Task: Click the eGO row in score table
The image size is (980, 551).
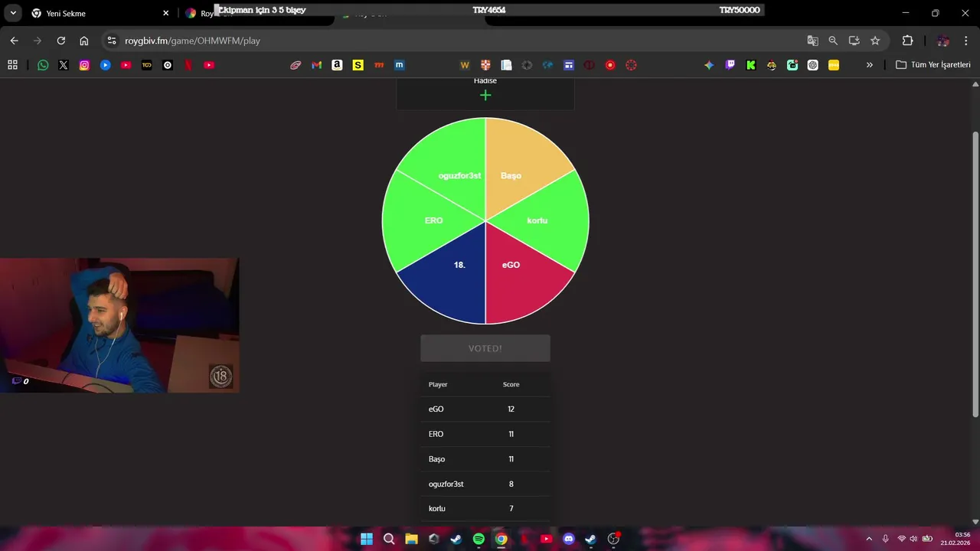Action: (x=485, y=409)
